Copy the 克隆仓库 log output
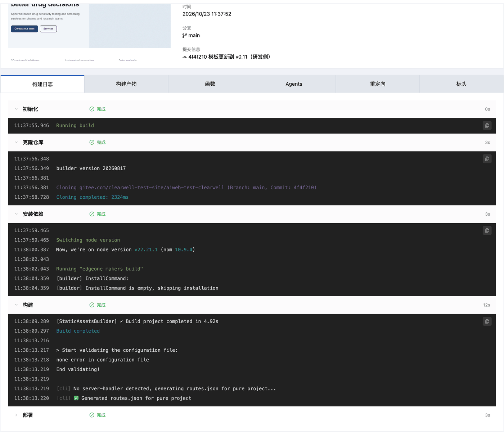This screenshot has height=432, width=504. pos(487,159)
